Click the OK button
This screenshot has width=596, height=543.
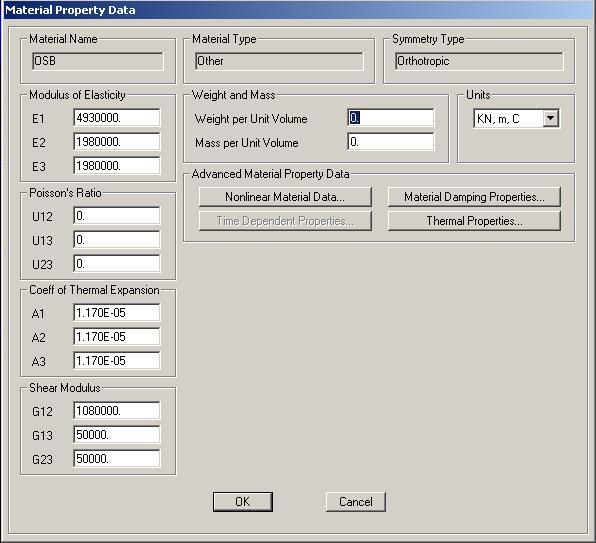pos(243,502)
